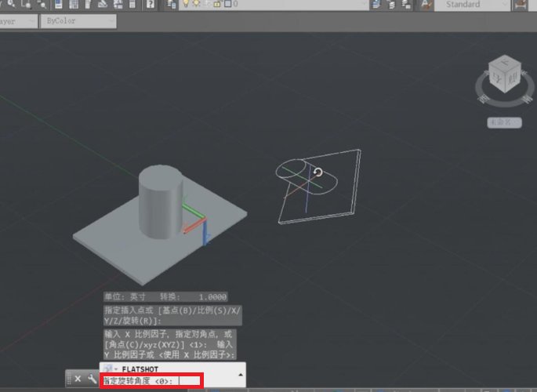Click the Properties palette toolbar icon
Screen dimensions: 537x392
click(x=57, y=5)
